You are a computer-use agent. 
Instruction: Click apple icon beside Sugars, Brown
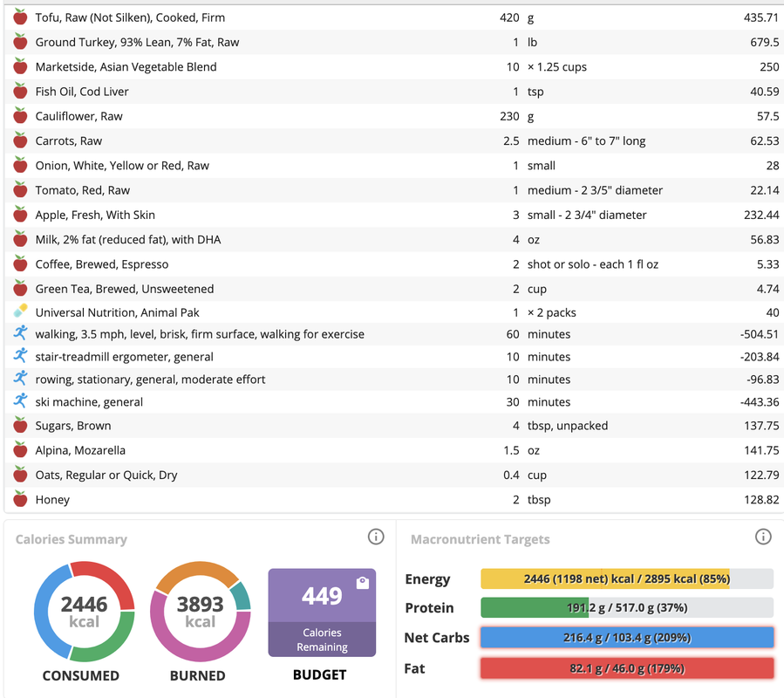click(x=20, y=425)
